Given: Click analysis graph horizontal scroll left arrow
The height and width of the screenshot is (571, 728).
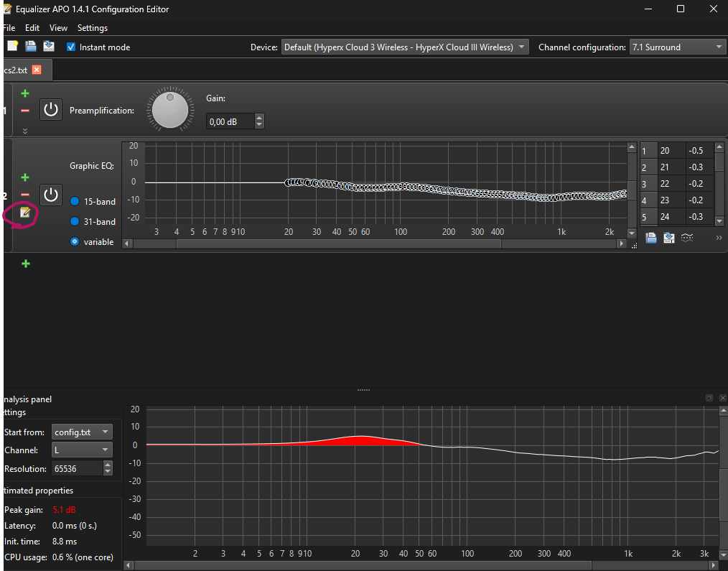Looking at the screenshot, I should click(129, 565).
